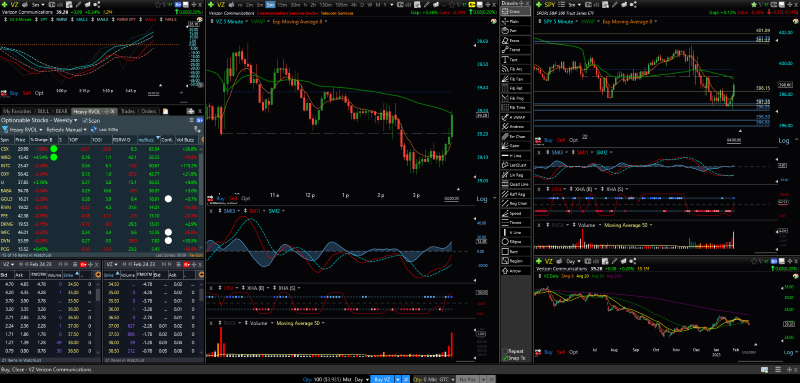Screen dimensions: 800x383
Task: Click the green plus icon on VZ chart
Action: point(211,4)
